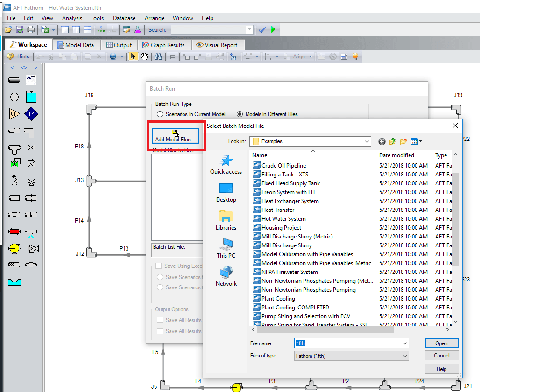Pick the Relief Valve junction icon
The height and width of the screenshot is (392, 537).
point(15,180)
